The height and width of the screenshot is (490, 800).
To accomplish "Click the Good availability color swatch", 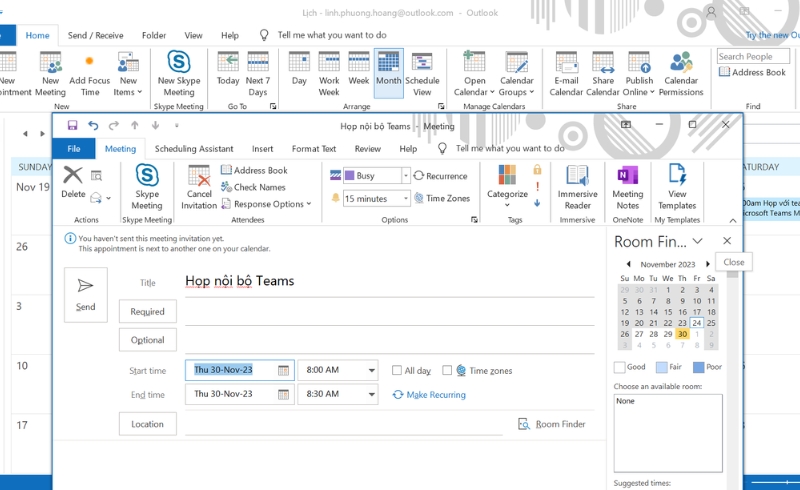I will pos(619,367).
